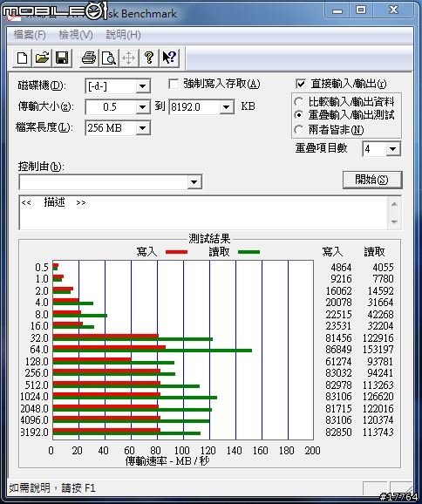Click the four-arrow move toolbar icon
Screen dimensions: 422x504
[128, 58]
